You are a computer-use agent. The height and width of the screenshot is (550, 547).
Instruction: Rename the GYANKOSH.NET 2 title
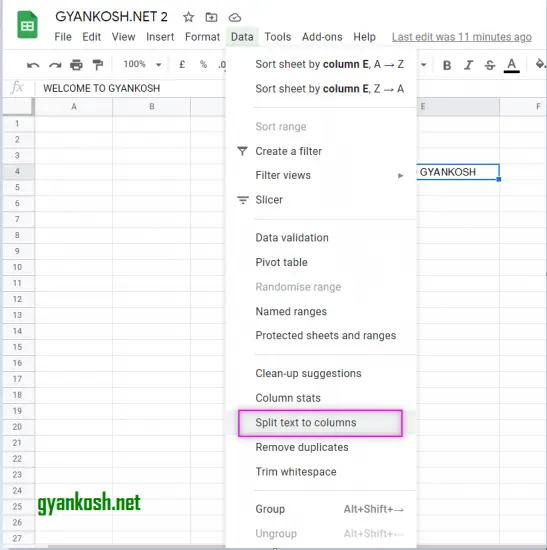click(x=111, y=16)
